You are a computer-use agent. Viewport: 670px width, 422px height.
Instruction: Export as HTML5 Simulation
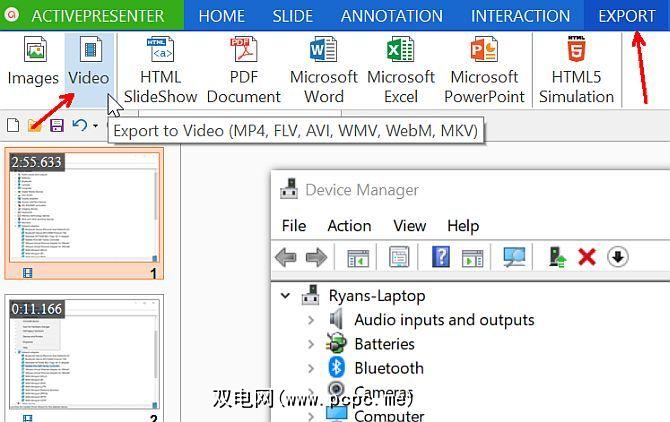tap(576, 70)
